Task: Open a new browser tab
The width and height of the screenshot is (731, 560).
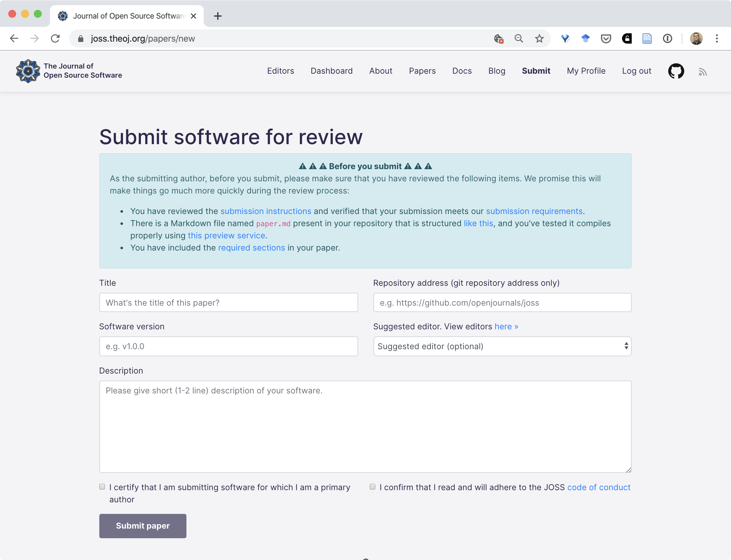Action: click(218, 16)
